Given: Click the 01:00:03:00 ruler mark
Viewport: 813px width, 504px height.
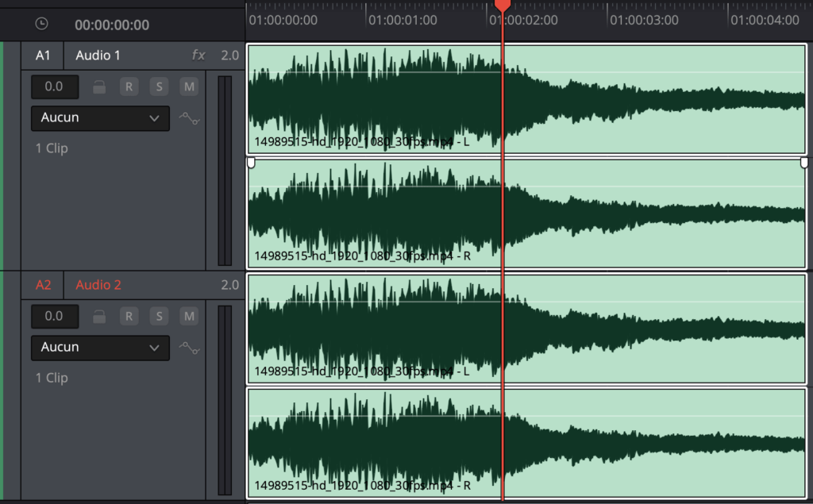Looking at the screenshot, I should 644,20.
